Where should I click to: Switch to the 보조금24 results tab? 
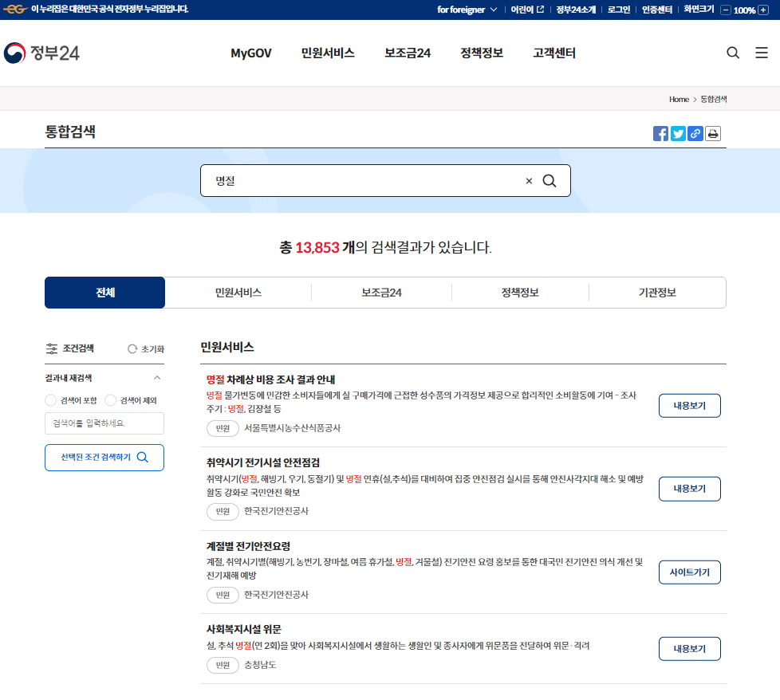click(x=380, y=293)
